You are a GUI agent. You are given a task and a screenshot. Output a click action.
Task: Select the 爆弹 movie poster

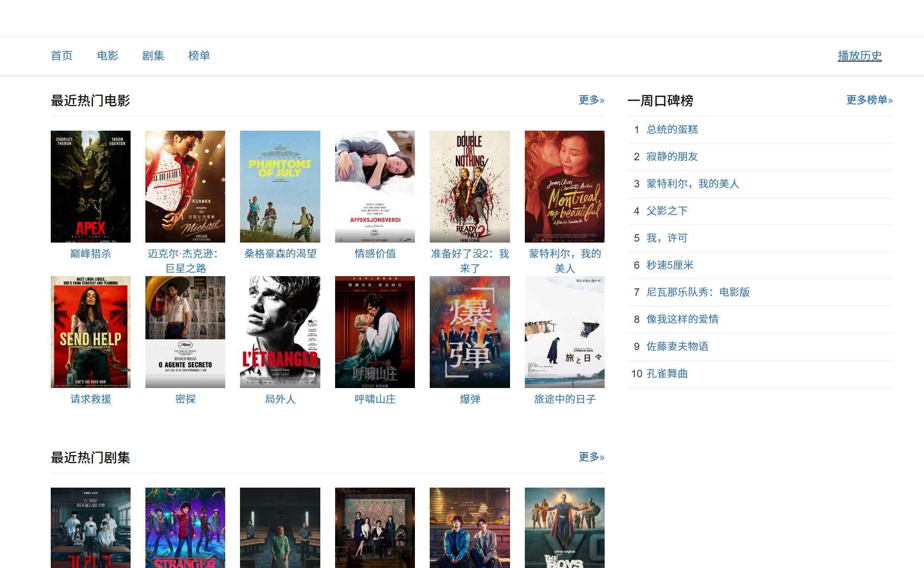tap(470, 332)
